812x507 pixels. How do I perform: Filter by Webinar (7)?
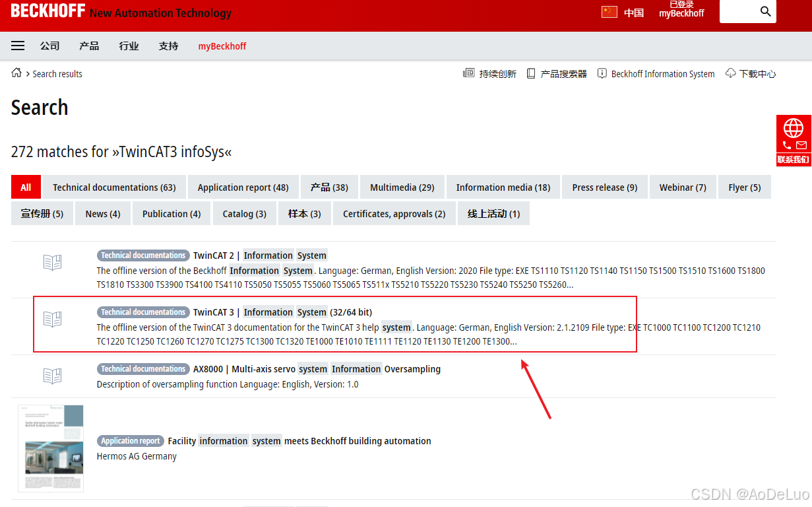click(683, 187)
